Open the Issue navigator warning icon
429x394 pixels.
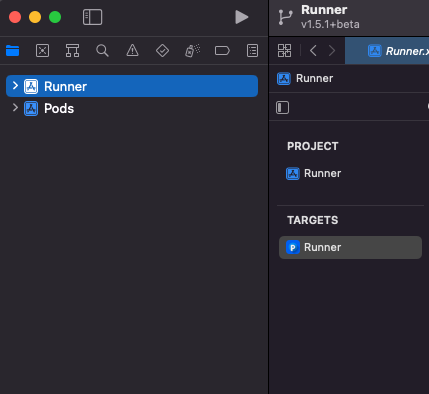point(132,51)
